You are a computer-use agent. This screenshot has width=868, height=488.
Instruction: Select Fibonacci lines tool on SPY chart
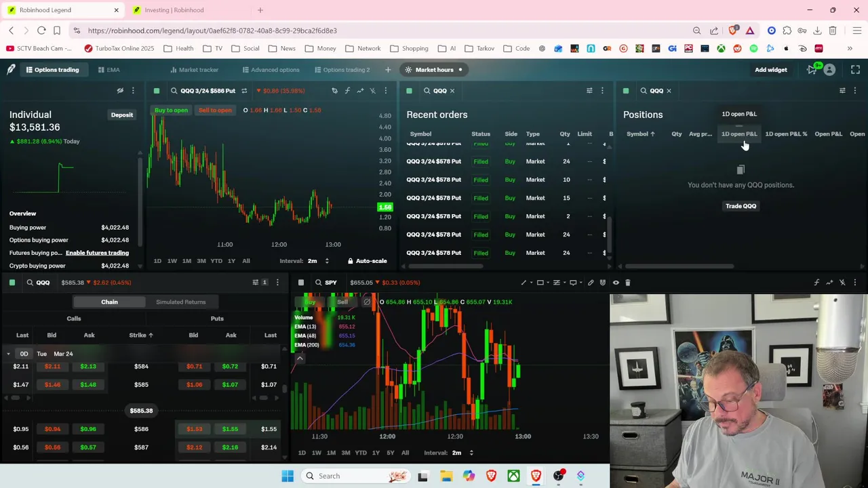click(556, 283)
